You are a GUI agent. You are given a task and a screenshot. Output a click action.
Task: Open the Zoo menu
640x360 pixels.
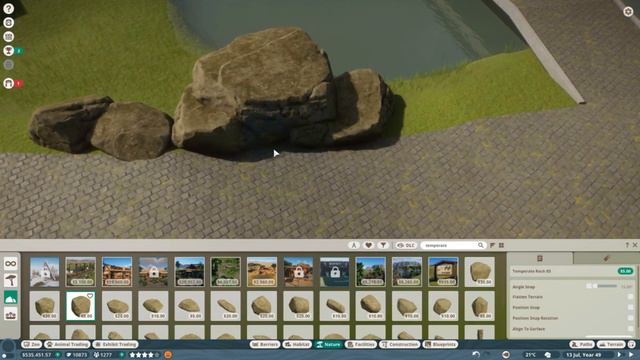[x=32, y=344]
